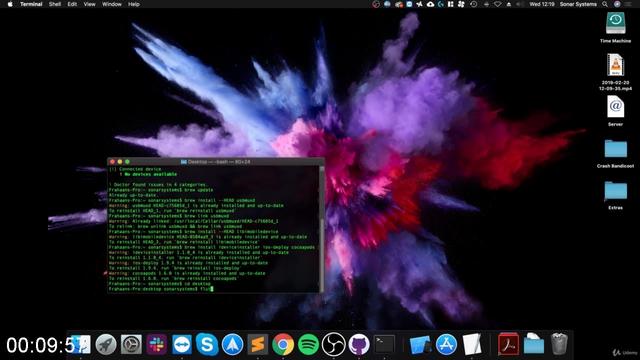Launch Slack from the dock
This screenshot has width=640, height=360.
[x=157, y=344]
